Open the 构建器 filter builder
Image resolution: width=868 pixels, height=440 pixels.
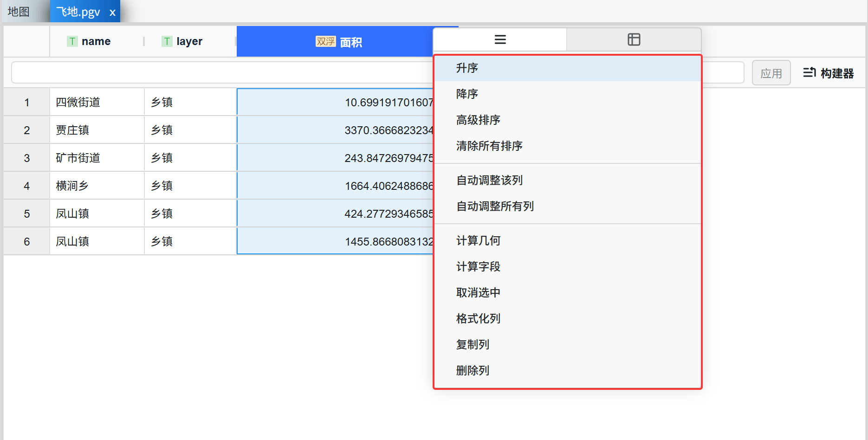click(829, 73)
